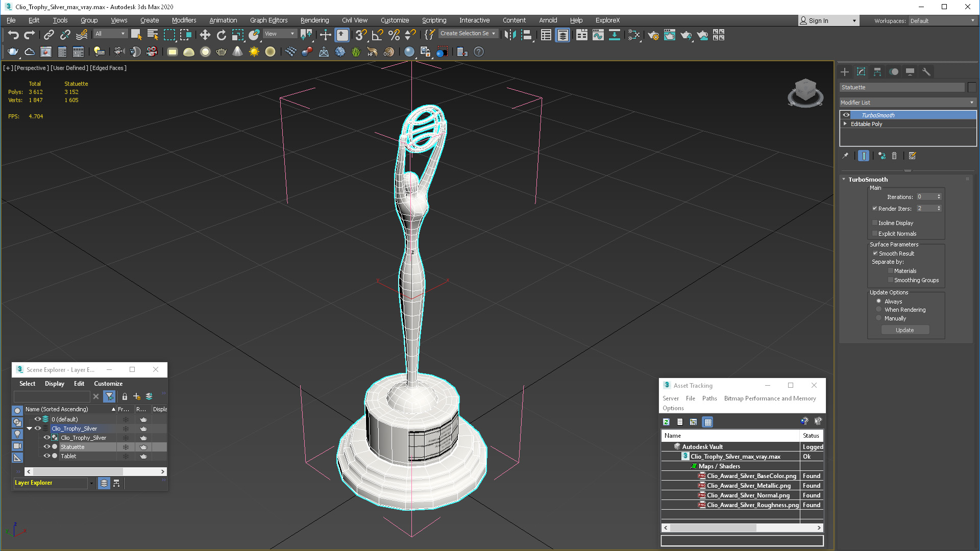The width and height of the screenshot is (980, 551).
Task: Toggle Smooth Result checkbox
Action: [x=875, y=253]
